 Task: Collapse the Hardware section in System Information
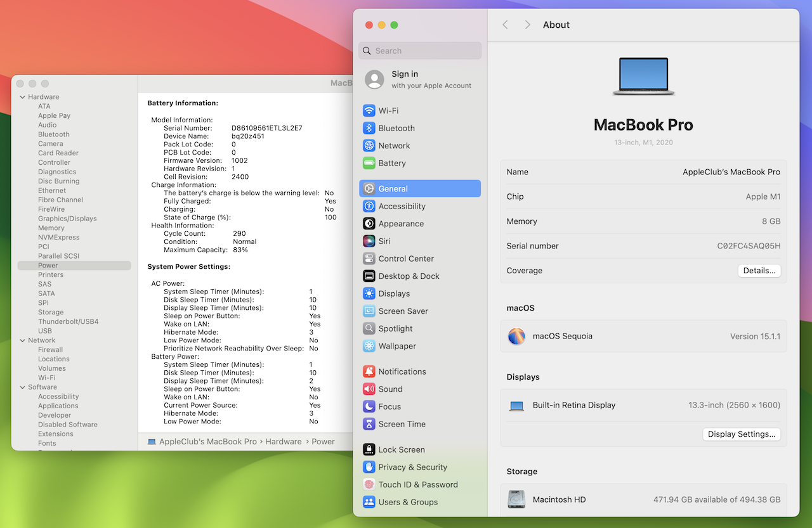(x=23, y=97)
